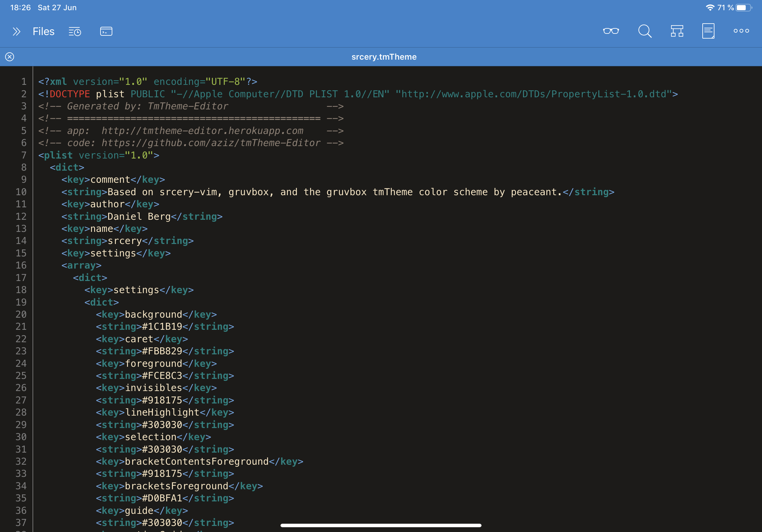Open the terminal console icon
The height and width of the screenshot is (532, 762).
pyautogui.click(x=106, y=32)
